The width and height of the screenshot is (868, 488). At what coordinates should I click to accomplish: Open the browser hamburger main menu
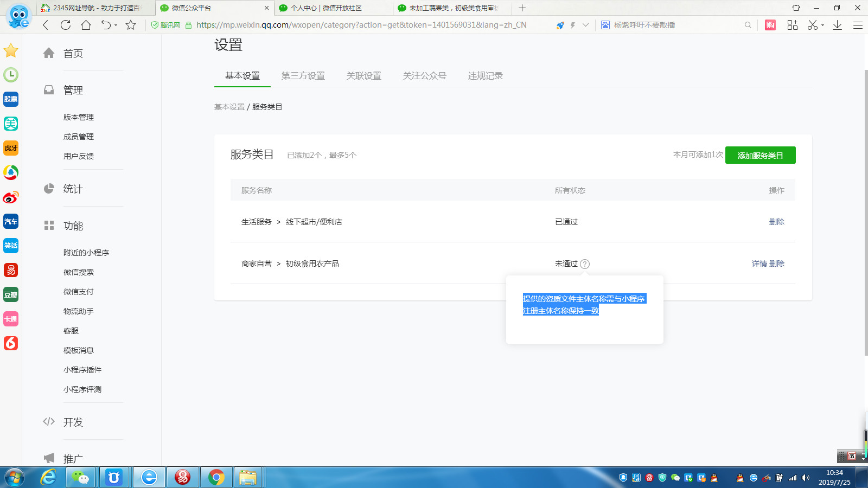pos(858,25)
